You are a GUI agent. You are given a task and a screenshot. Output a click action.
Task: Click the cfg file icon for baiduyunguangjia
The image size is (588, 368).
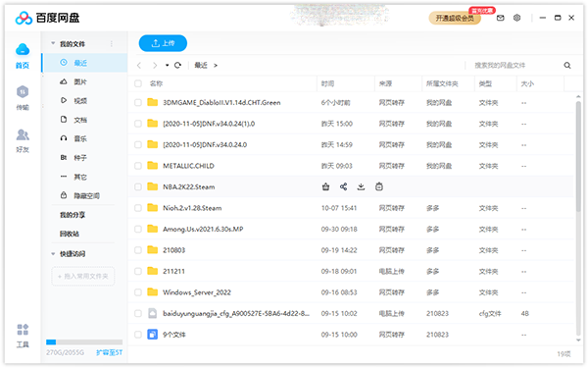click(152, 313)
